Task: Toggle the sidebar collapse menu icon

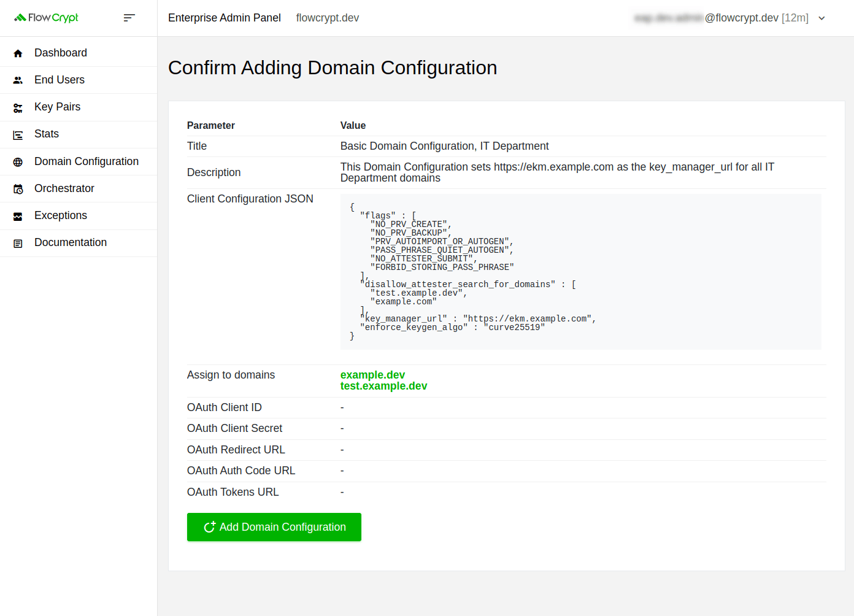Action: click(x=129, y=18)
